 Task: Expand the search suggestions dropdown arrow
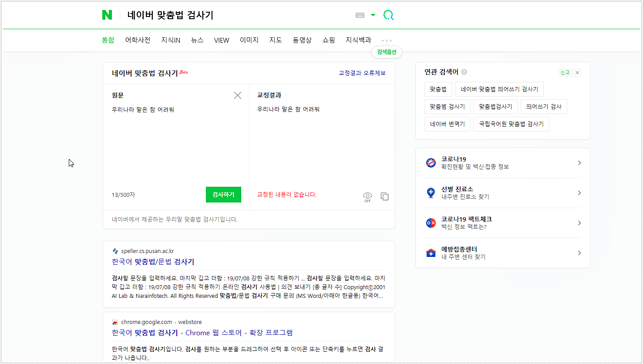pos(373,15)
